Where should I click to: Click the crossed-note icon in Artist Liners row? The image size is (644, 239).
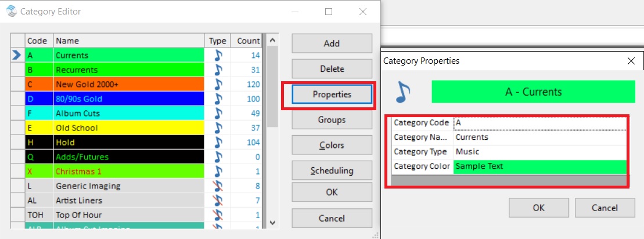(x=218, y=201)
